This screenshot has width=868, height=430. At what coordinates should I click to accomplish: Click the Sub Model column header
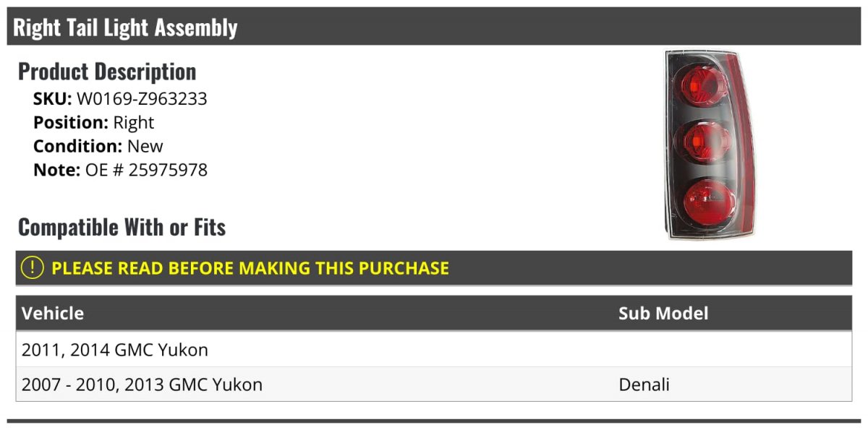tap(663, 313)
